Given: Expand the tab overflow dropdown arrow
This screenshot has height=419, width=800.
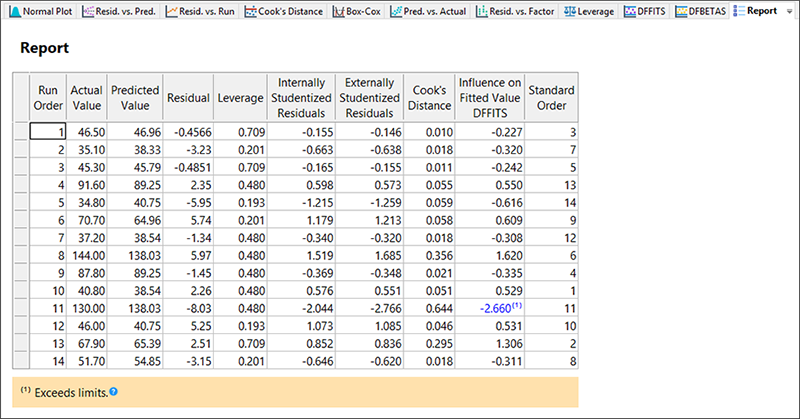Looking at the screenshot, I should 790,11.
